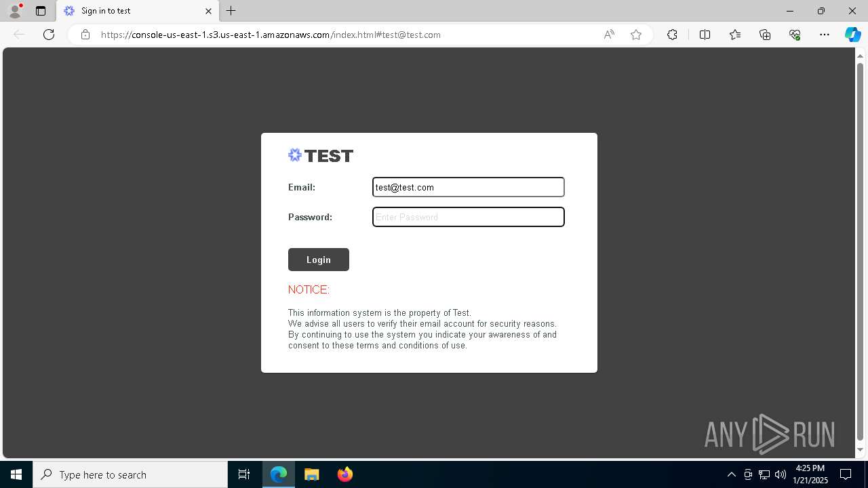868x488 pixels.
Task: Click the page vertical scrollbar thumb
Action: click(x=861, y=251)
